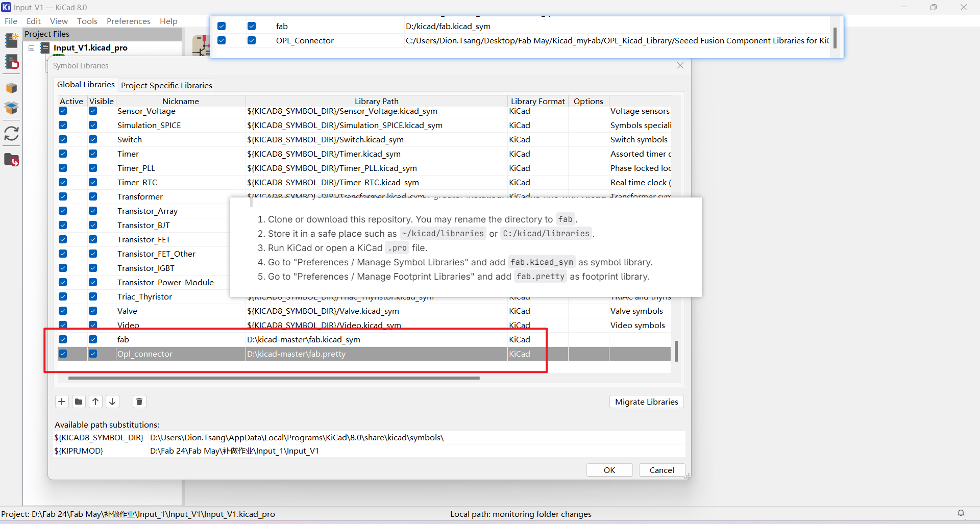This screenshot has height=524, width=980.
Task: Toggle Active for Triac_Thyristor library
Action: tap(63, 296)
